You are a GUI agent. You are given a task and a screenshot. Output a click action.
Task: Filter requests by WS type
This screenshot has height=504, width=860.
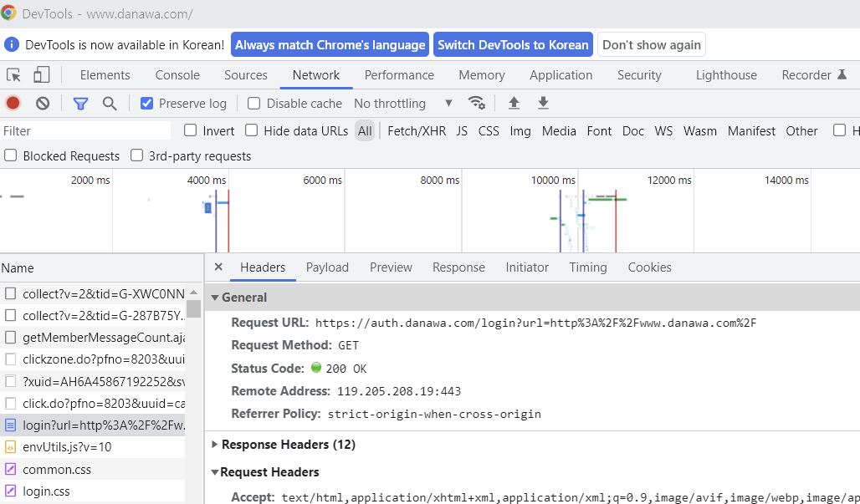(663, 131)
